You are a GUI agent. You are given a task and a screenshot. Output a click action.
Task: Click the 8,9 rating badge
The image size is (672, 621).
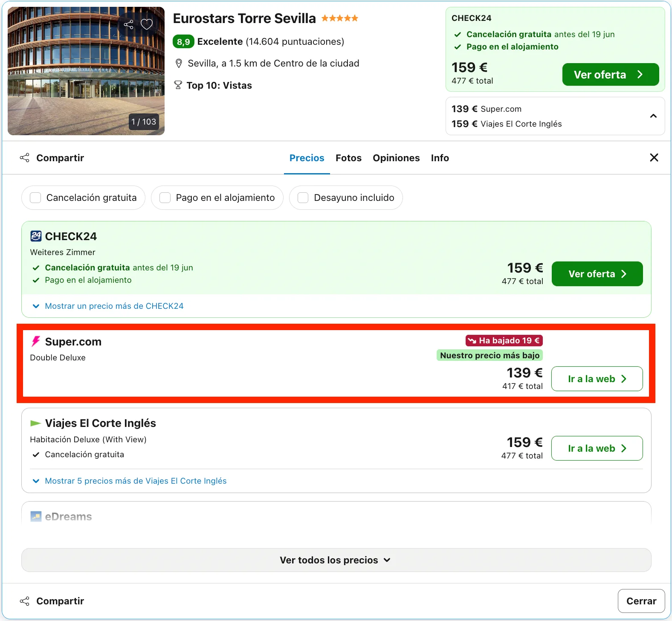pos(183,42)
